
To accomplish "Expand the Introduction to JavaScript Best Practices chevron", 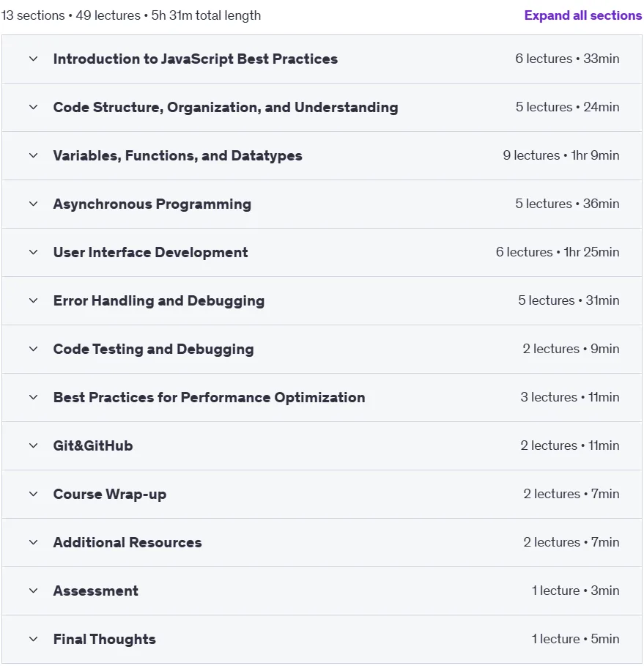I will pos(33,59).
